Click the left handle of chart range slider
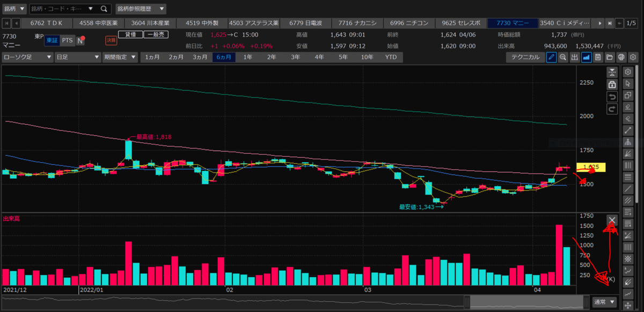Viewport: 644px width, 312px height. [467, 302]
